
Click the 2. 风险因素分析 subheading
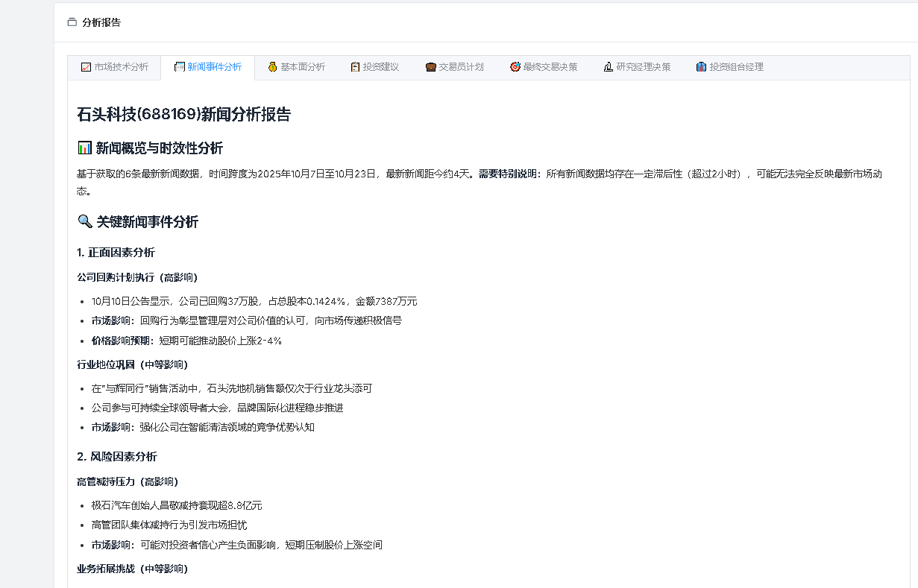coord(117,456)
